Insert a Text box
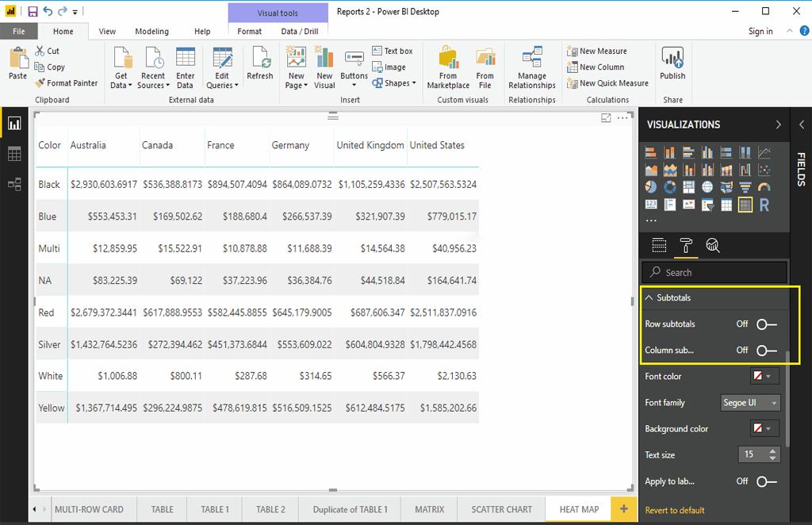 pyautogui.click(x=392, y=51)
